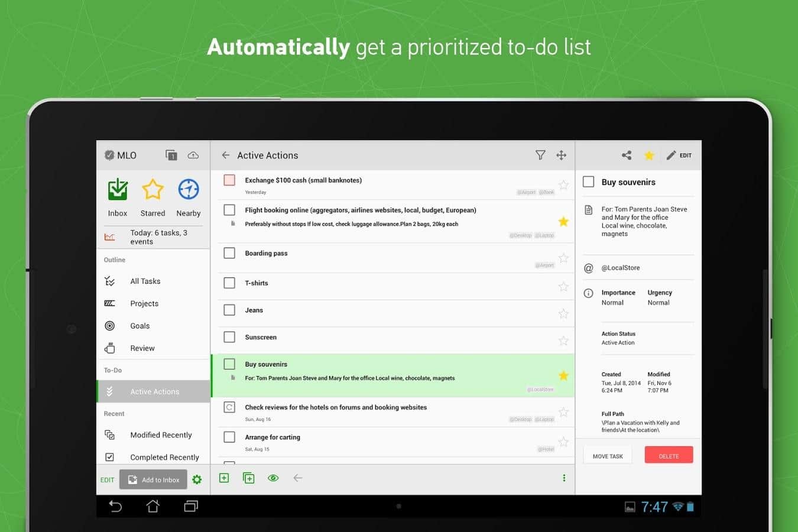This screenshot has height=532, width=798.
Task: Open the Inbox icon
Action: [118, 190]
